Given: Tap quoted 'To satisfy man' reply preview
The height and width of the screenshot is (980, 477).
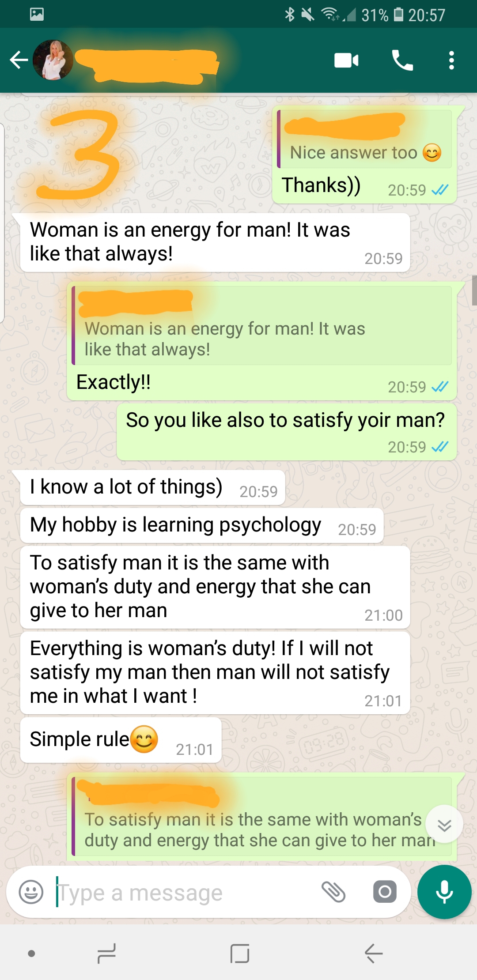Looking at the screenshot, I should (262, 817).
